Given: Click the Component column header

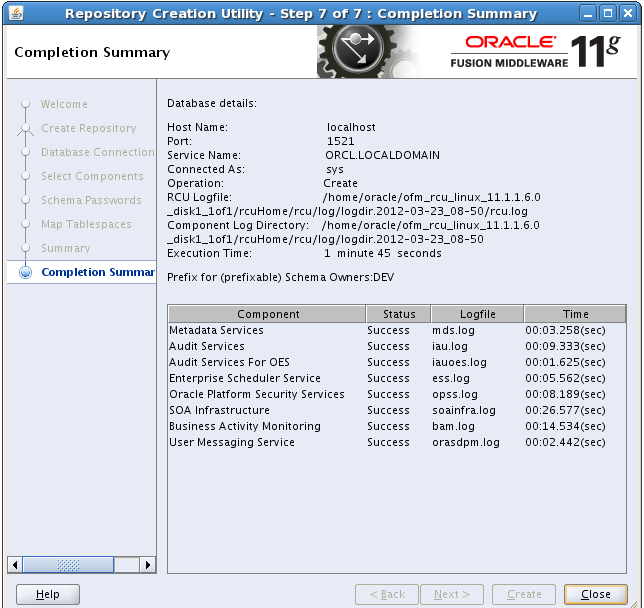Looking at the screenshot, I should tap(267, 314).
